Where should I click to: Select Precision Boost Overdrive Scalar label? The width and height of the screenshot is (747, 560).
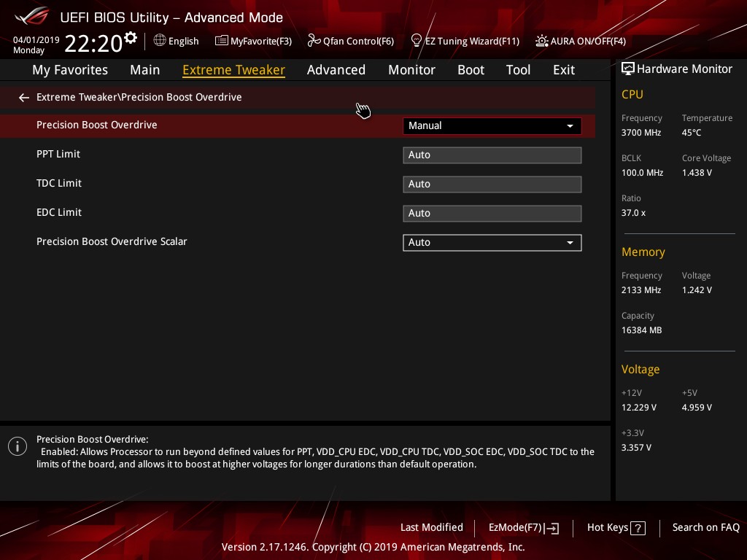point(112,241)
